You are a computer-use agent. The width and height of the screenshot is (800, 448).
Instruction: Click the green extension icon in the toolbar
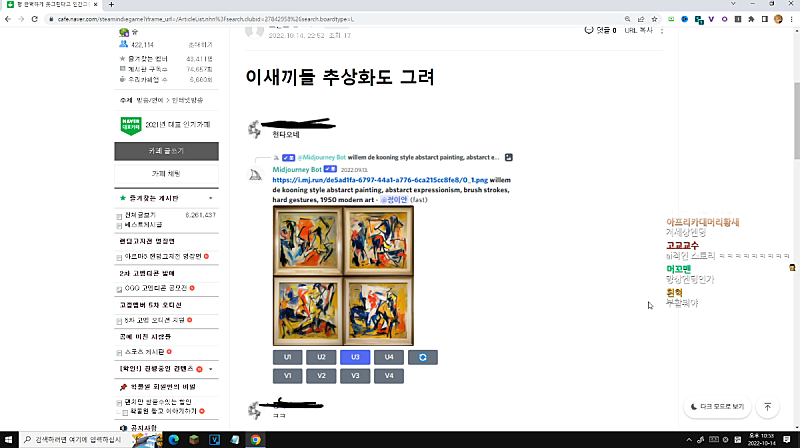[x=671, y=19]
